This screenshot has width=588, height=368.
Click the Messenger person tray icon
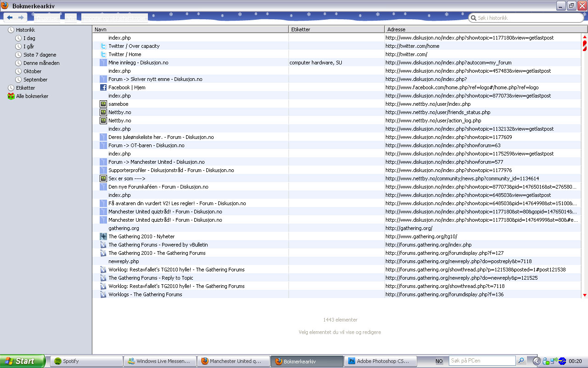click(545, 361)
